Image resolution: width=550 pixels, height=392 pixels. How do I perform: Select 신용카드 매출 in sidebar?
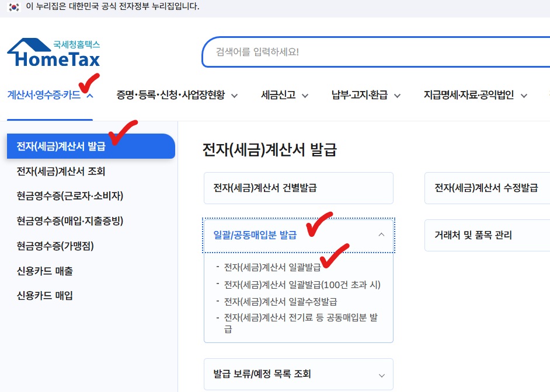tap(44, 271)
